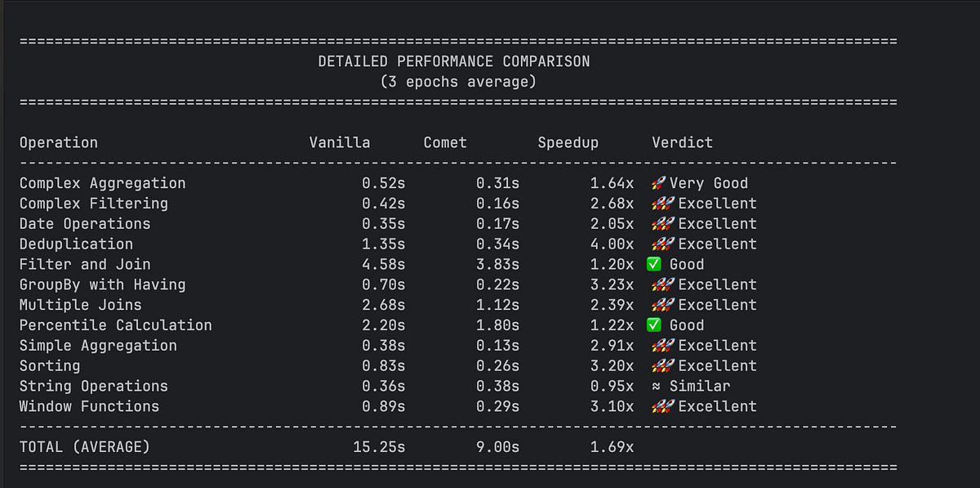Click Comet value 0.31s for Complex Aggregation
Screen dimensions: 980x488
[x=498, y=183]
